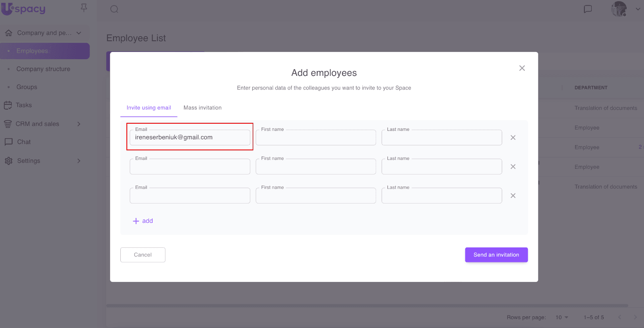Click the user avatar thumbnail
This screenshot has width=644, height=328.
click(619, 9)
